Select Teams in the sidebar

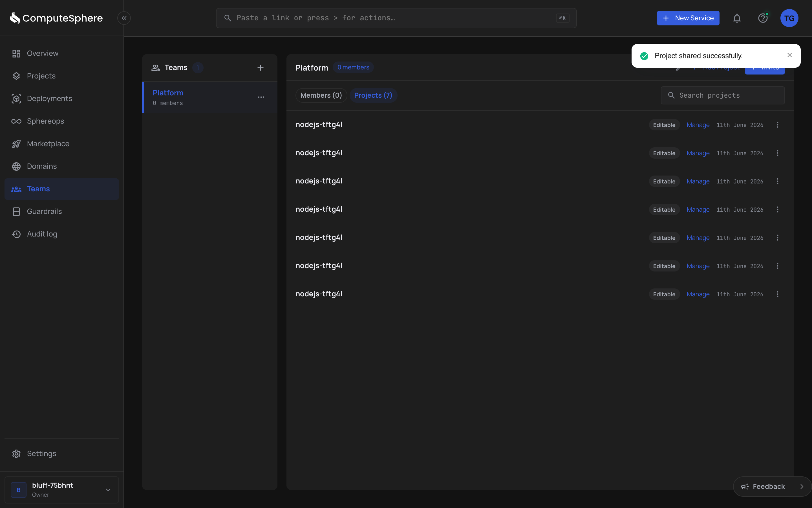pyautogui.click(x=62, y=189)
